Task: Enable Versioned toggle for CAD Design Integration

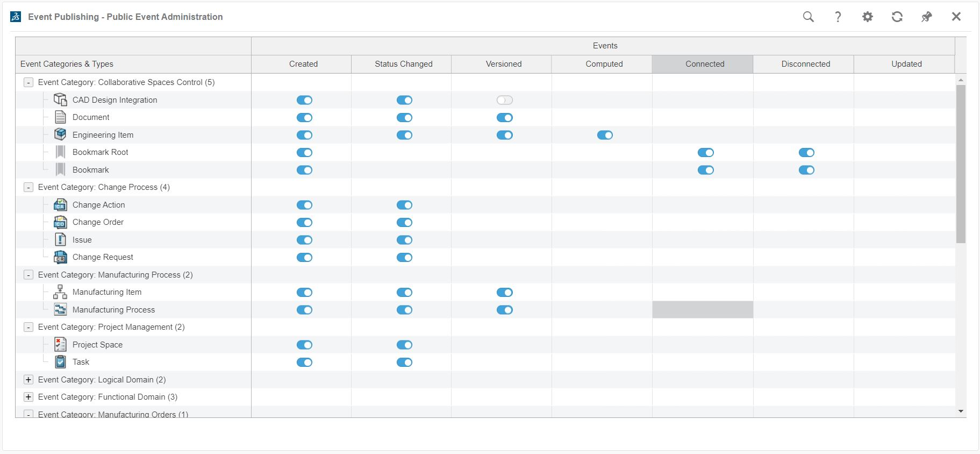Action: pos(504,100)
